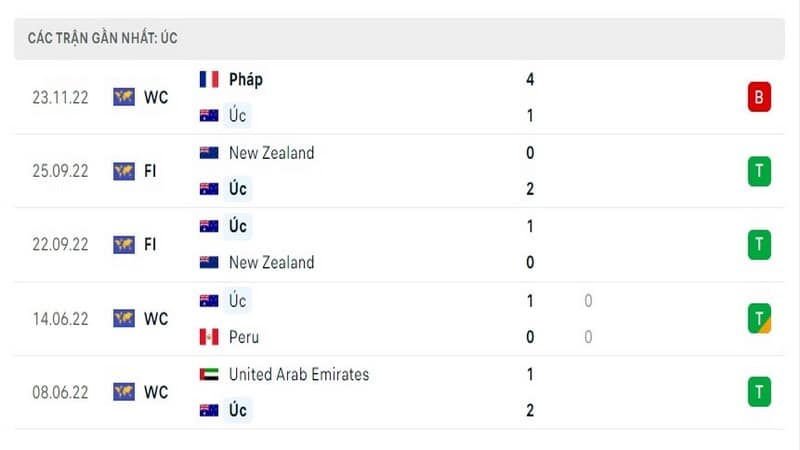The height and width of the screenshot is (450, 800).
Task: Open the Pháp team link
Action: pos(245,80)
